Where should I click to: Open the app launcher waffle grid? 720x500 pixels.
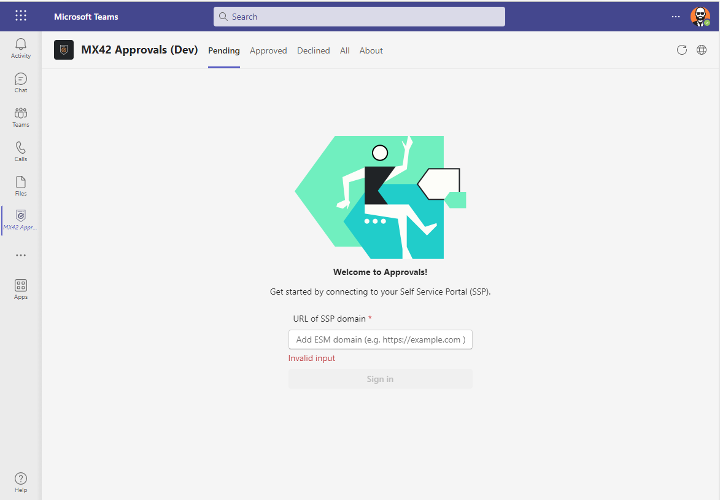point(21,16)
